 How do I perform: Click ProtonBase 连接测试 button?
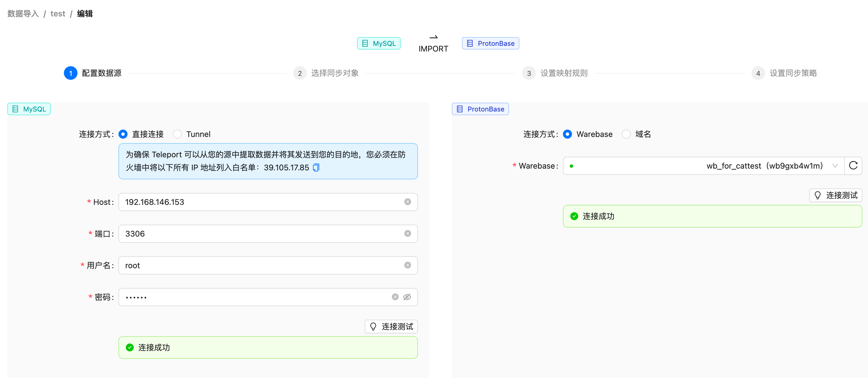836,195
